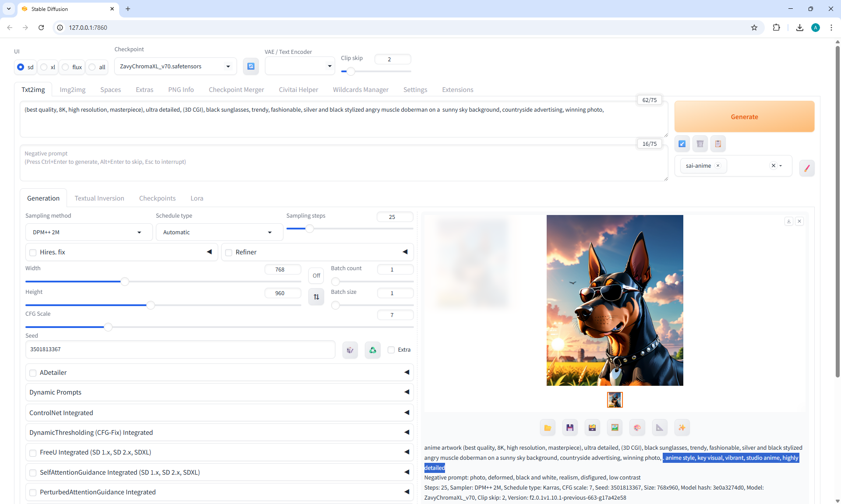
Task: Click the floppy disk save image icon
Action: (x=570, y=428)
